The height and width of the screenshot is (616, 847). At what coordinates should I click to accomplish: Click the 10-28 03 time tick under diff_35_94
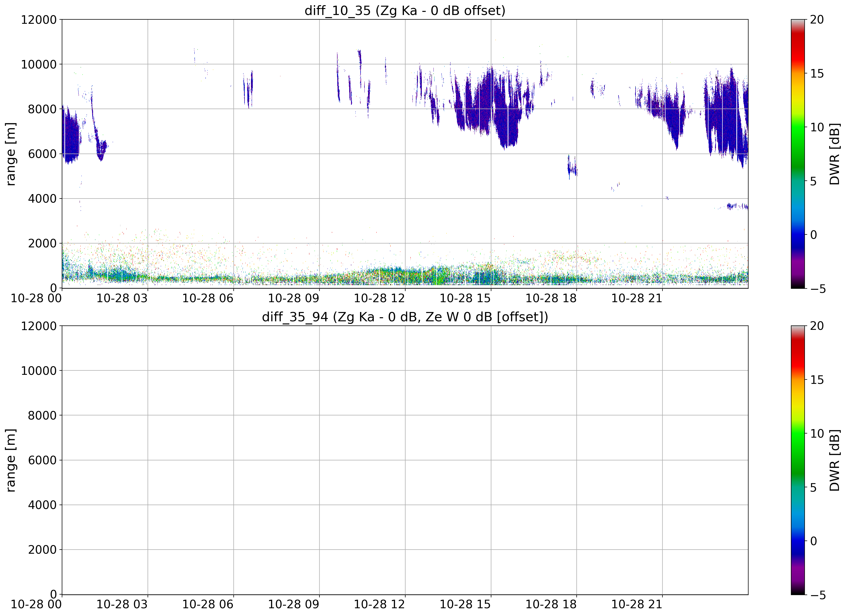tap(122, 604)
